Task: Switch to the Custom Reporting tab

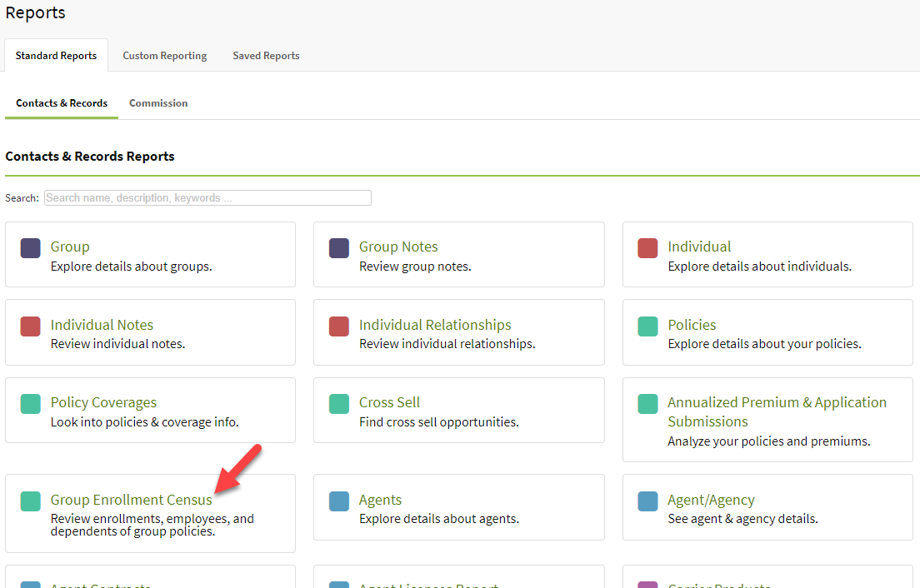Action: pos(164,55)
